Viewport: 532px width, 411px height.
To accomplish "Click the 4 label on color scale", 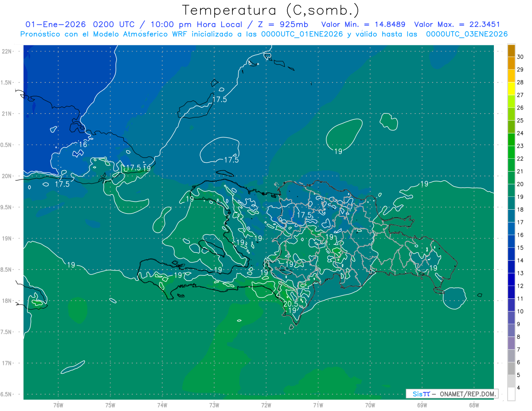I will pyautogui.click(x=518, y=388).
